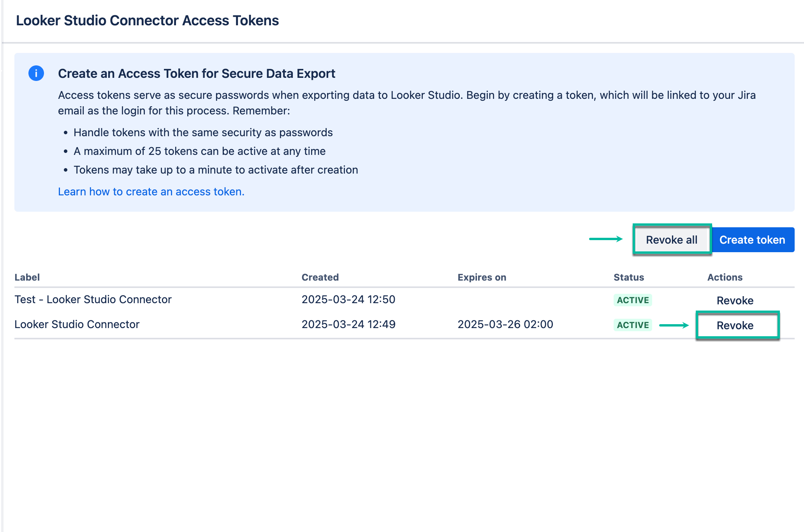Click the blue info icon in the banner
Image resolution: width=804 pixels, height=532 pixels.
pos(36,73)
